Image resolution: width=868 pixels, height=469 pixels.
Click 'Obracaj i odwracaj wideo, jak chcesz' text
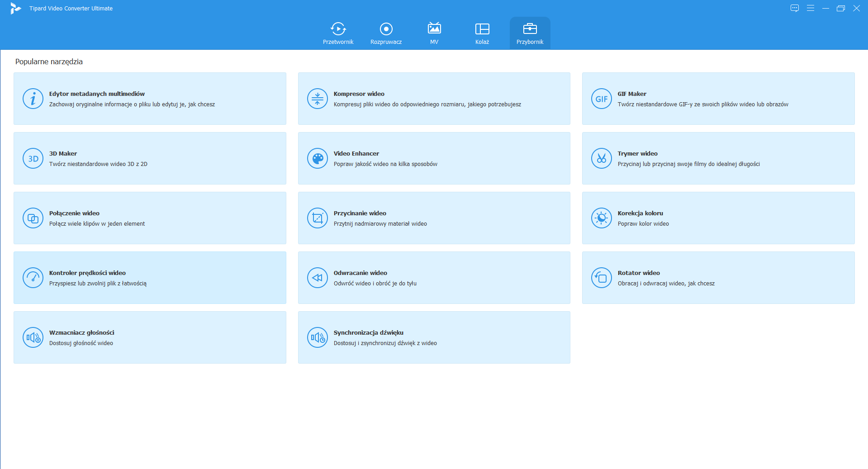click(x=666, y=284)
